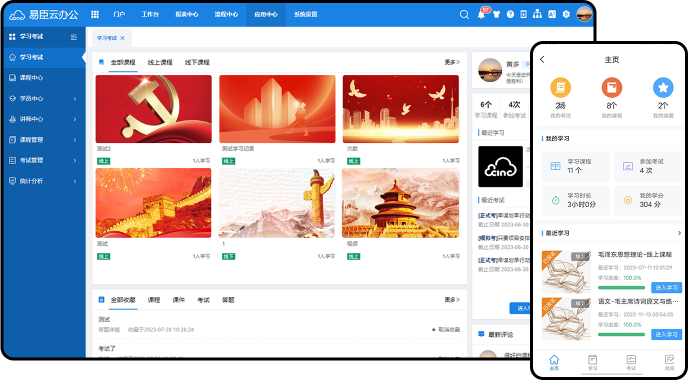688x380 pixels.
Task: Open the app grid launcher icon
Action: pyautogui.click(x=95, y=14)
